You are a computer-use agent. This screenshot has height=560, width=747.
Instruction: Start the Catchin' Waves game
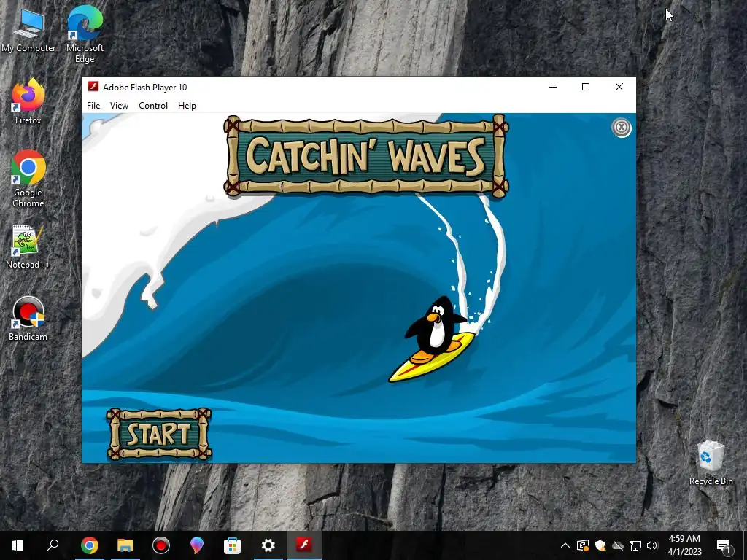pos(159,434)
